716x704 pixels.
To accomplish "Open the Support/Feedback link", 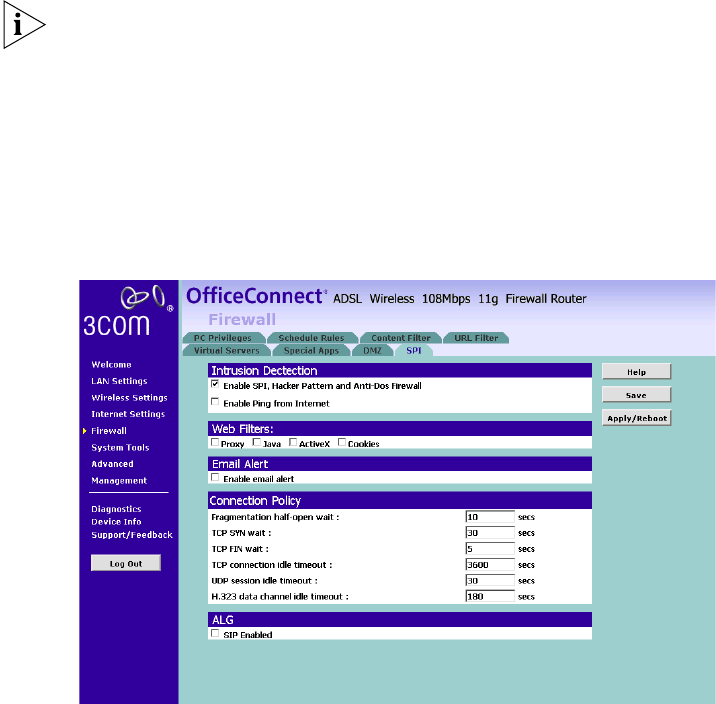I will [132, 535].
